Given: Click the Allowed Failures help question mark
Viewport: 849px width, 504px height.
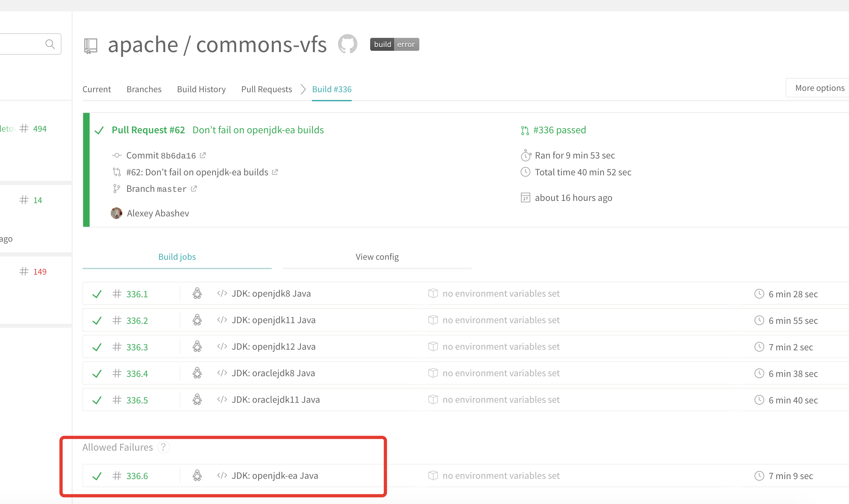Looking at the screenshot, I should pos(163,447).
